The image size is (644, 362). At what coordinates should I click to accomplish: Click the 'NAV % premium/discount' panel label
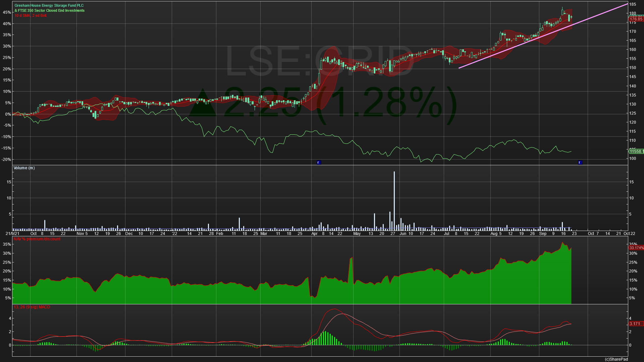click(x=37, y=239)
